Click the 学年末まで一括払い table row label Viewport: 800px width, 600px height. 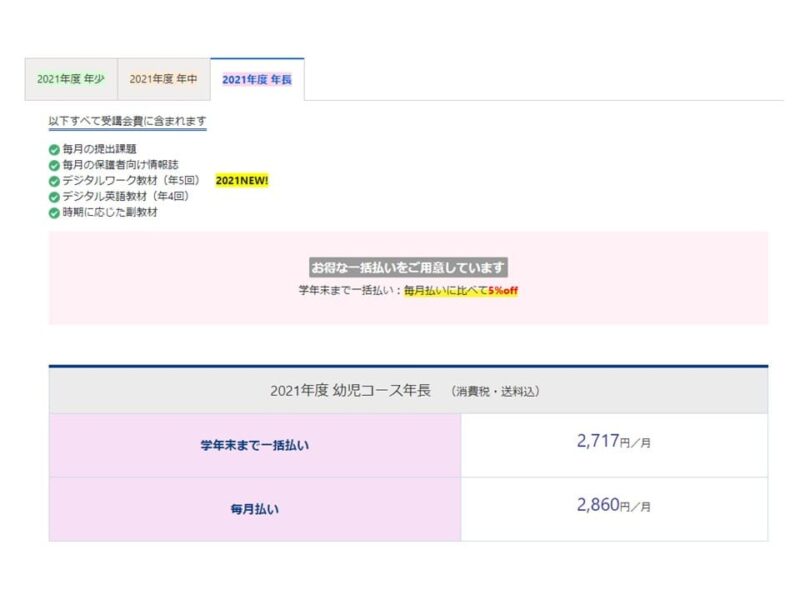(255, 445)
